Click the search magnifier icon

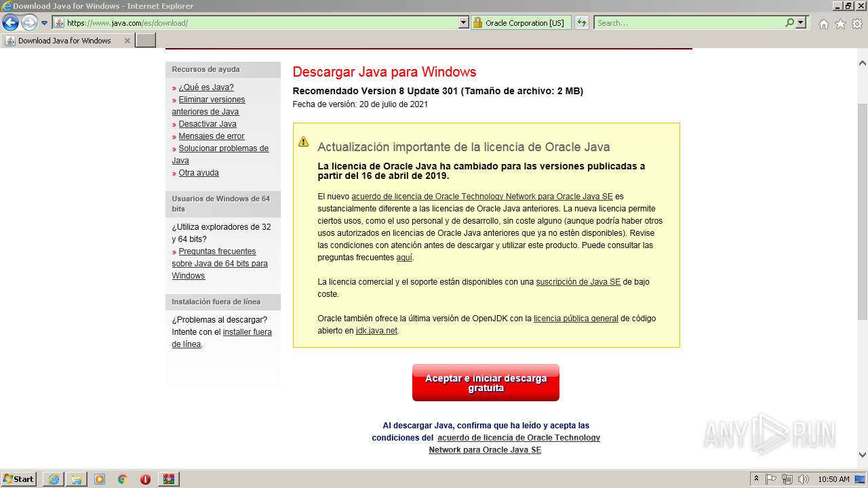pyautogui.click(x=789, y=22)
